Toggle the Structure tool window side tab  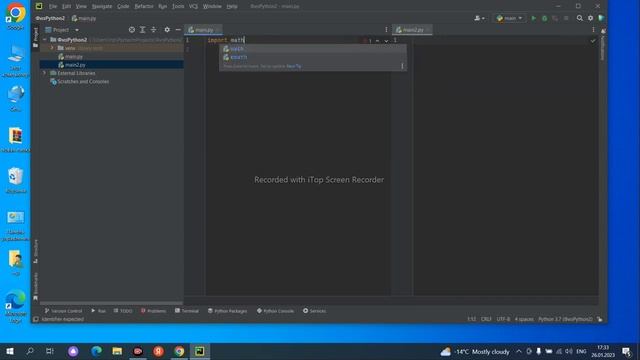[36, 251]
